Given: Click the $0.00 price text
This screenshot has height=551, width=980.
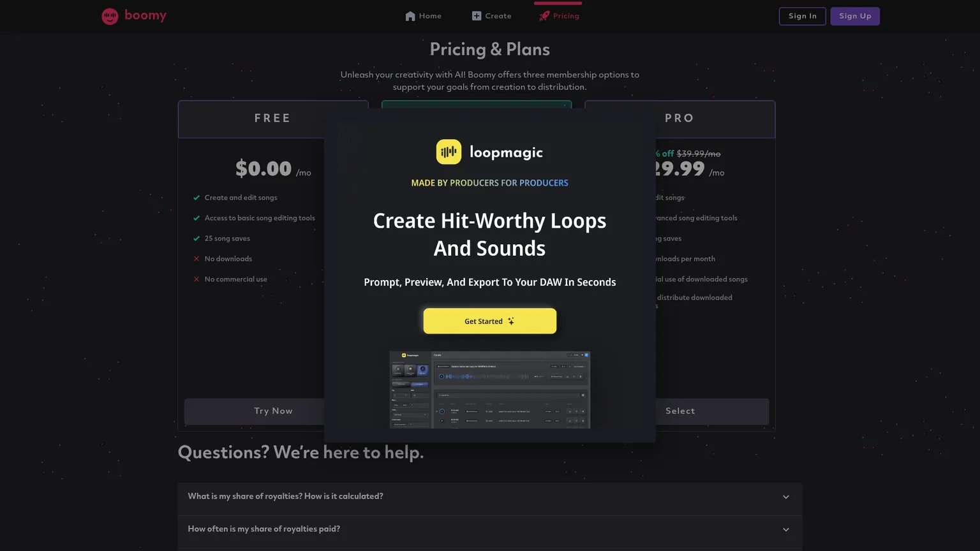Looking at the screenshot, I should point(264,169).
